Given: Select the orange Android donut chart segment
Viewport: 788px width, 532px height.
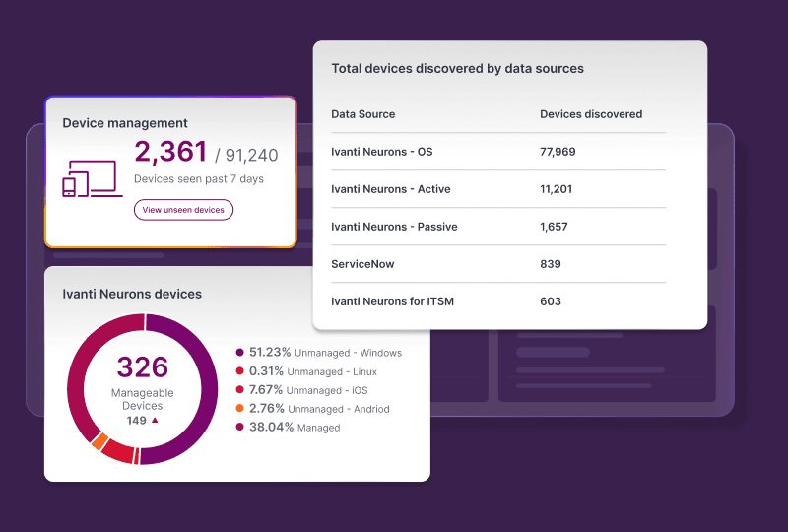Looking at the screenshot, I should pos(99,441).
